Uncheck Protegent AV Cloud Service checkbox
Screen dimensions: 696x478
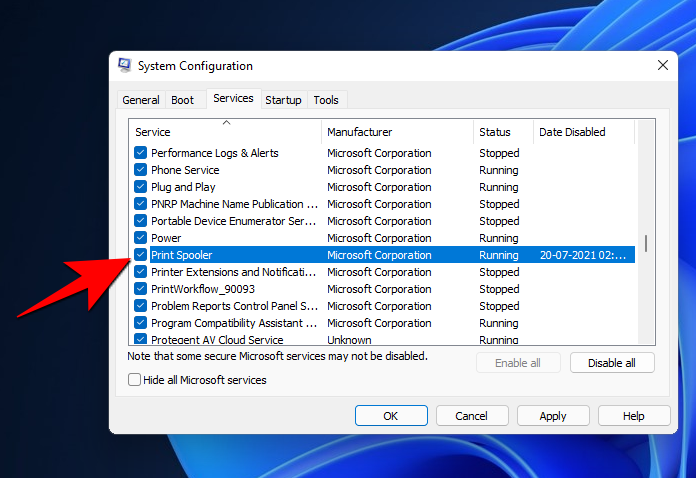[141, 340]
